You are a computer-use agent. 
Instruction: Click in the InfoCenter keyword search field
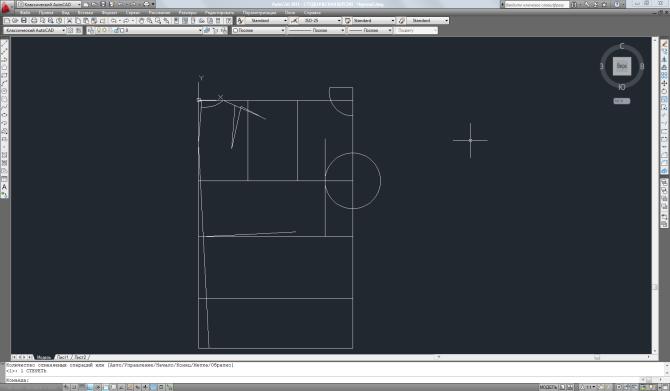[x=537, y=4]
